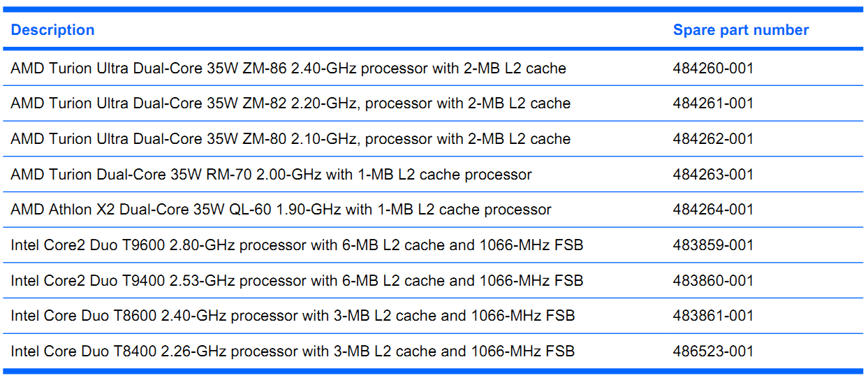This screenshot has height=378, width=868.
Task: Select the Intel Core2 Duo T9600 description
Action: pos(297,245)
